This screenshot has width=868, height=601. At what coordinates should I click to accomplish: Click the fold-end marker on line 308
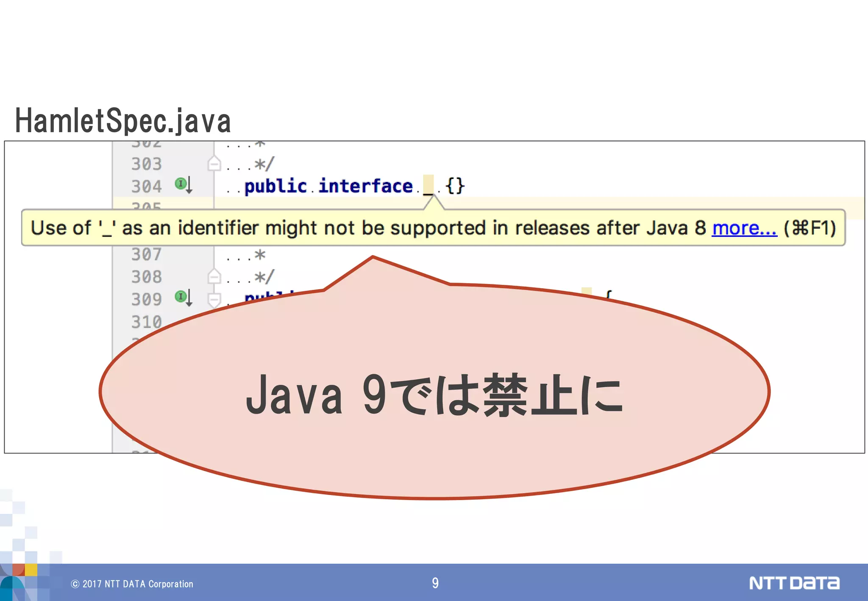point(214,277)
